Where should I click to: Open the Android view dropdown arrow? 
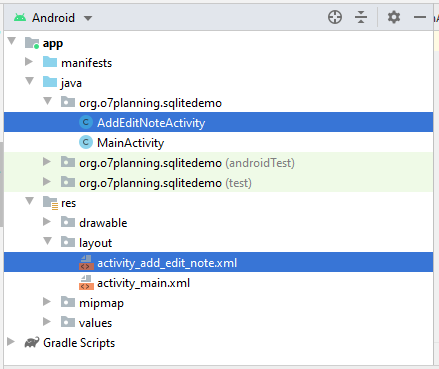(x=88, y=18)
